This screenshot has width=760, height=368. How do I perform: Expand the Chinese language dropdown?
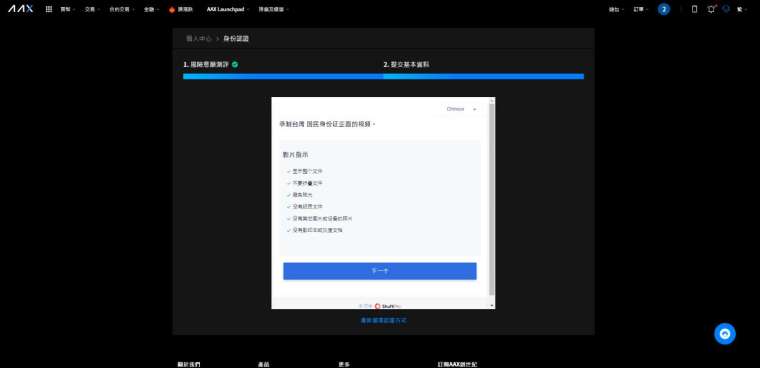tap(461, 109)
